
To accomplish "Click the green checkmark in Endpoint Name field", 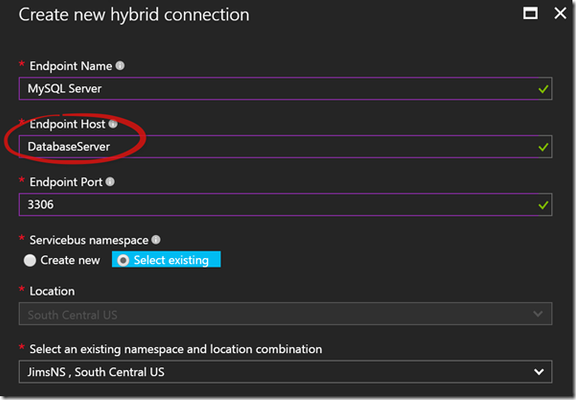I will 543,89.
